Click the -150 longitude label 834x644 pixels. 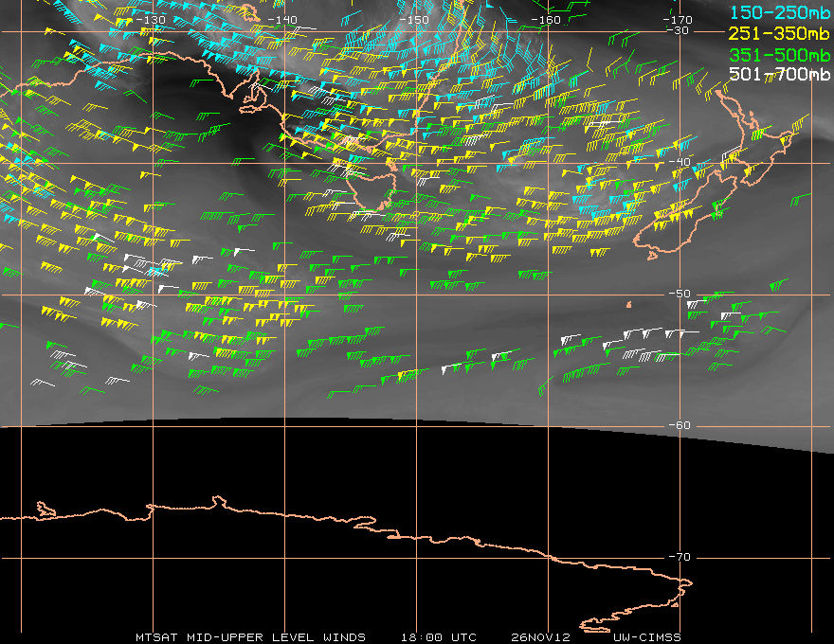click(414, 20)
